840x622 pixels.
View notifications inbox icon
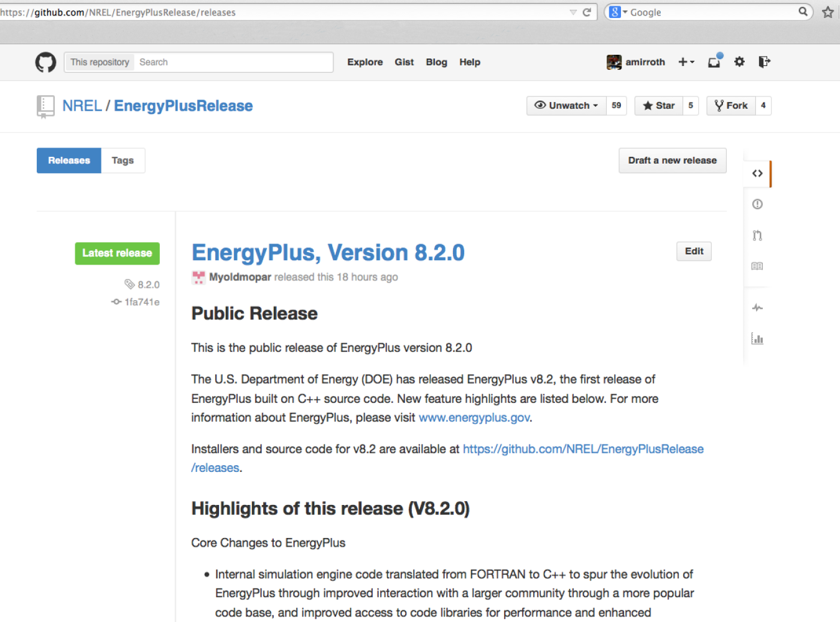[714, 62]
